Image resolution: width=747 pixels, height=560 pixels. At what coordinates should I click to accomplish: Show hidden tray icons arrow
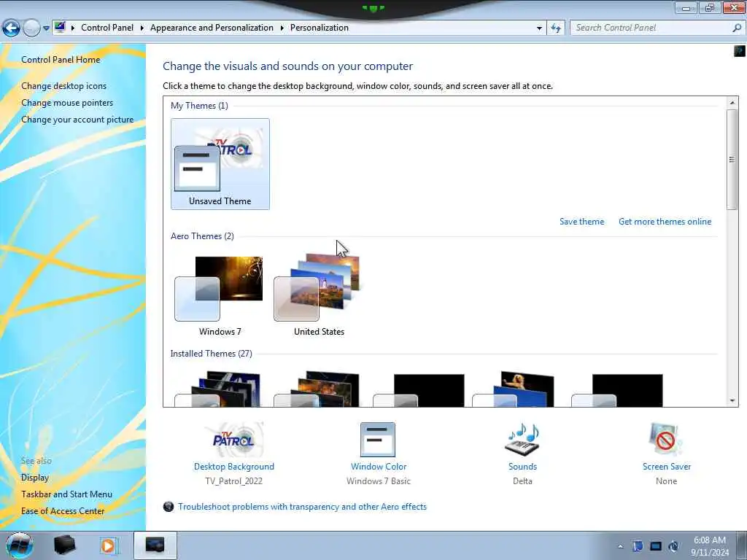620,546
